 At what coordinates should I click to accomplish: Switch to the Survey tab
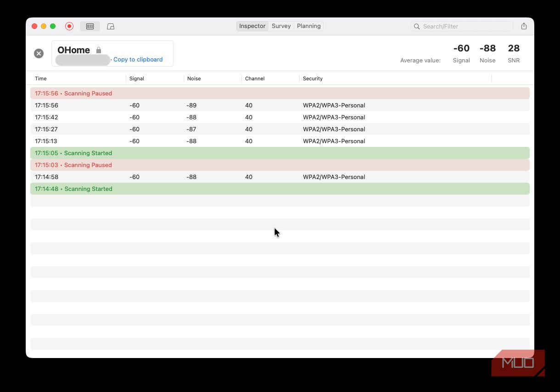[281, 26]
